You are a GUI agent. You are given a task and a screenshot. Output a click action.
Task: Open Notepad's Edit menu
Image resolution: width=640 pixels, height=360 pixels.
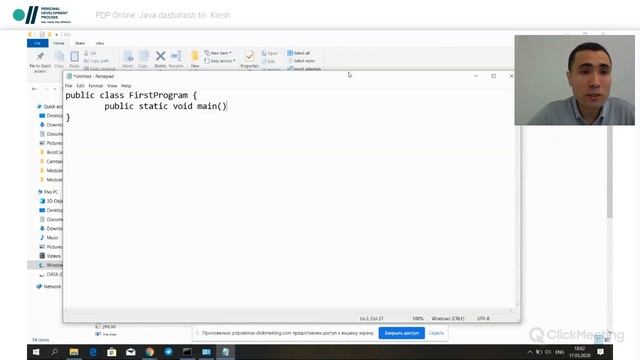80,86
